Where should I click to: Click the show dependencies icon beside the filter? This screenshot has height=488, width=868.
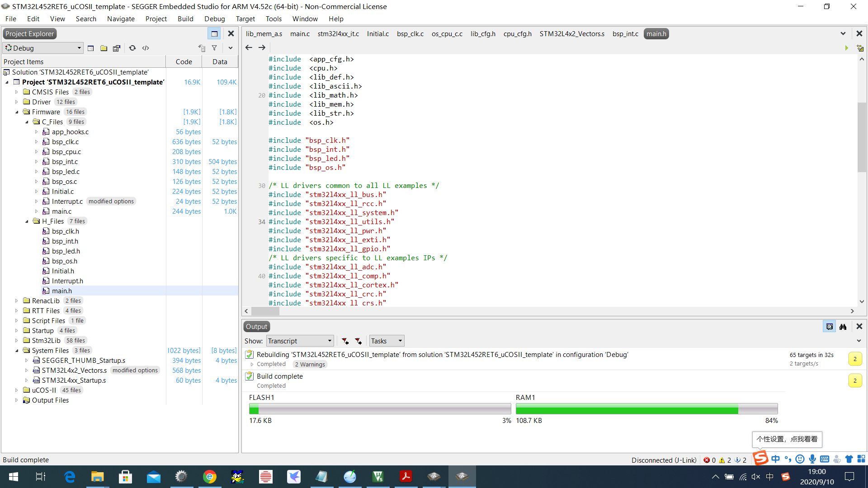202,48
